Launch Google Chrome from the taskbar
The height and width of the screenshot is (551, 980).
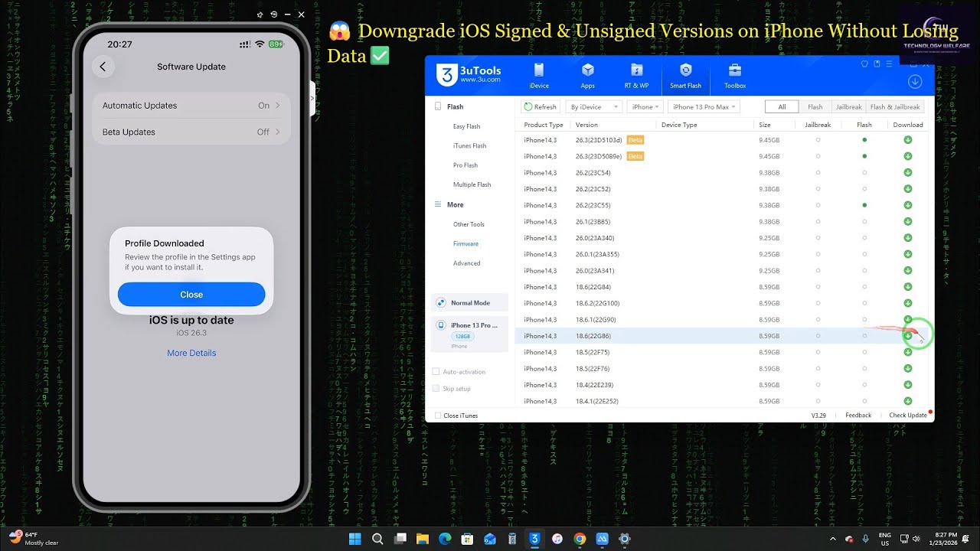(580, 539)
